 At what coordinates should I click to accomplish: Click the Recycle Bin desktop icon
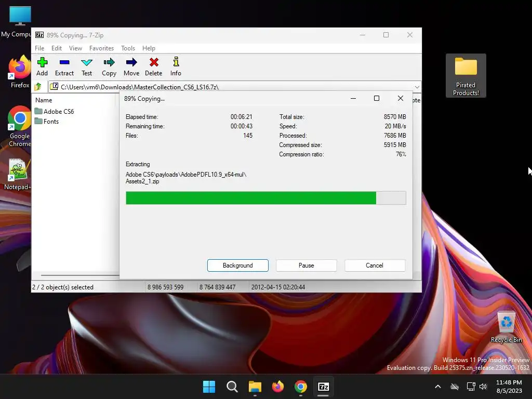point(506,326)
